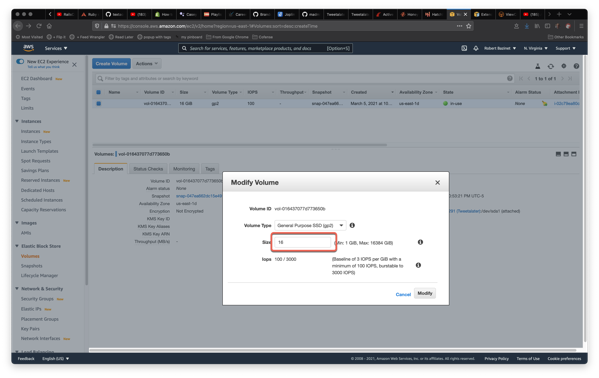Click the horizontal scrollbar under volumes table
The image size is (599, 378).
tap(240, 145)
